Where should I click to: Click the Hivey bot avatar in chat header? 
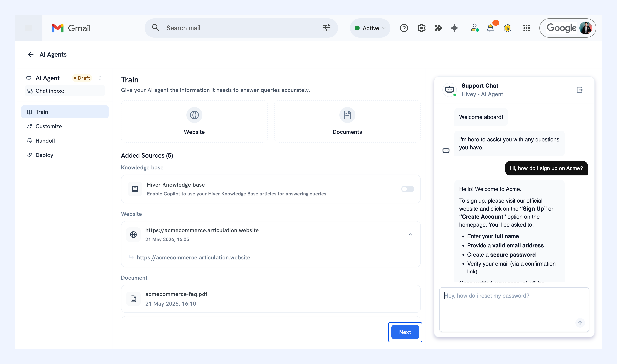(x=449, y=90)
